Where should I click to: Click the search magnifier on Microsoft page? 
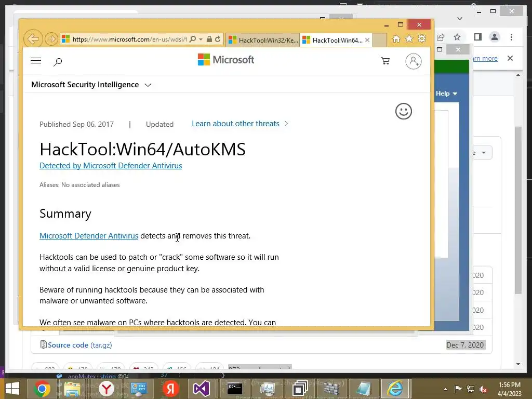point(58,62)
